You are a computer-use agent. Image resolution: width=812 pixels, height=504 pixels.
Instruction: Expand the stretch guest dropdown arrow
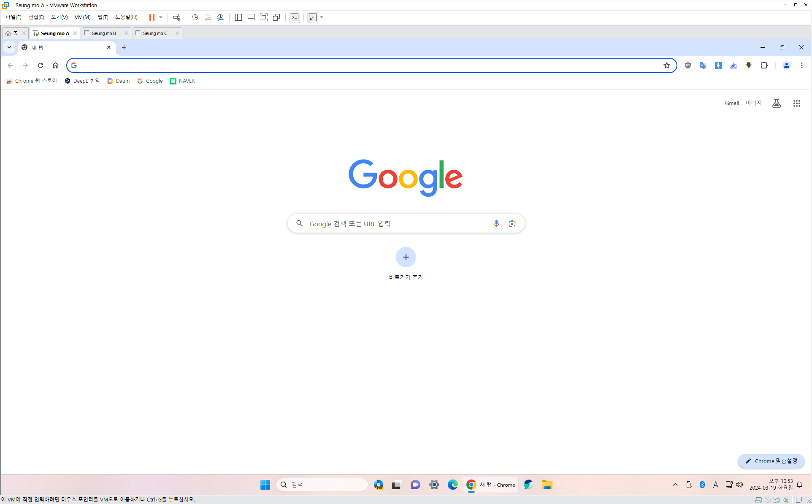(322, 17)
